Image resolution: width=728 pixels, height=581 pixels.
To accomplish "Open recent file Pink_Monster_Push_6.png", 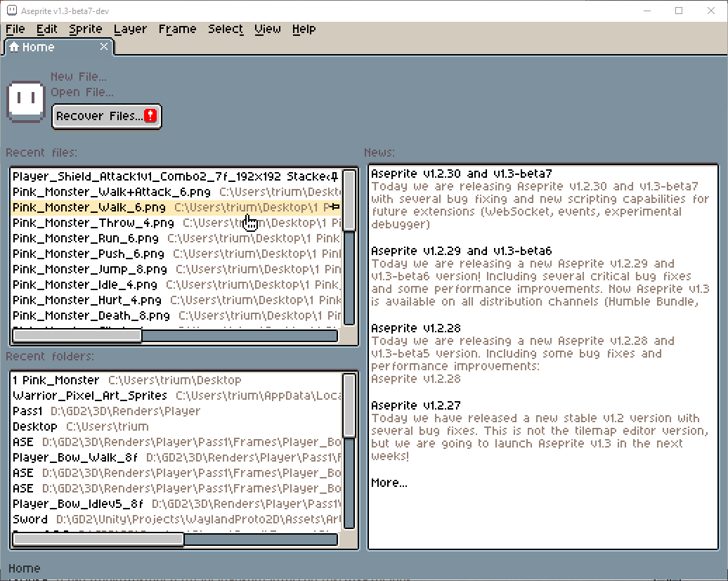I will point(176,254).
